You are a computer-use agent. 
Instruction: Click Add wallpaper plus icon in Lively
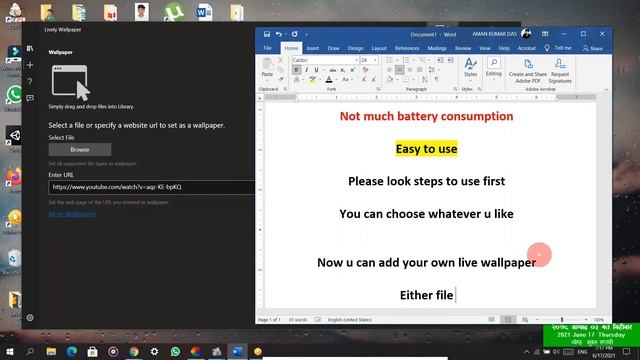pos(30,65)
